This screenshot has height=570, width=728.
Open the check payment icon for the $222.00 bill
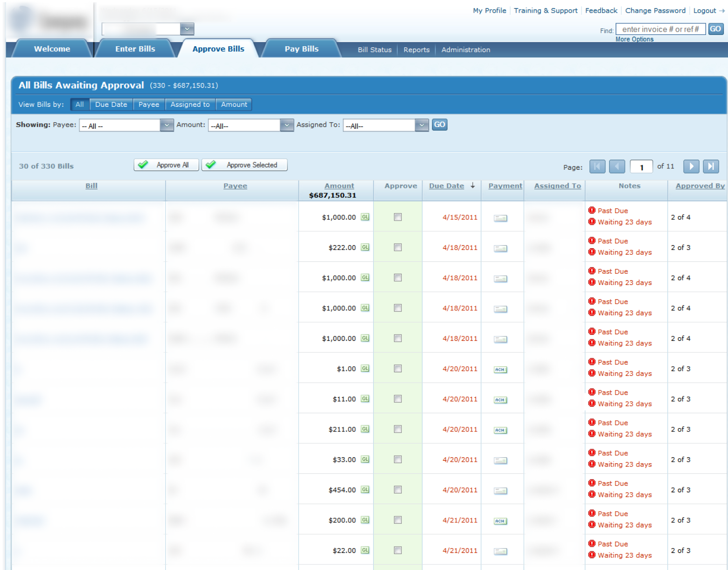[x=500, y=249]
